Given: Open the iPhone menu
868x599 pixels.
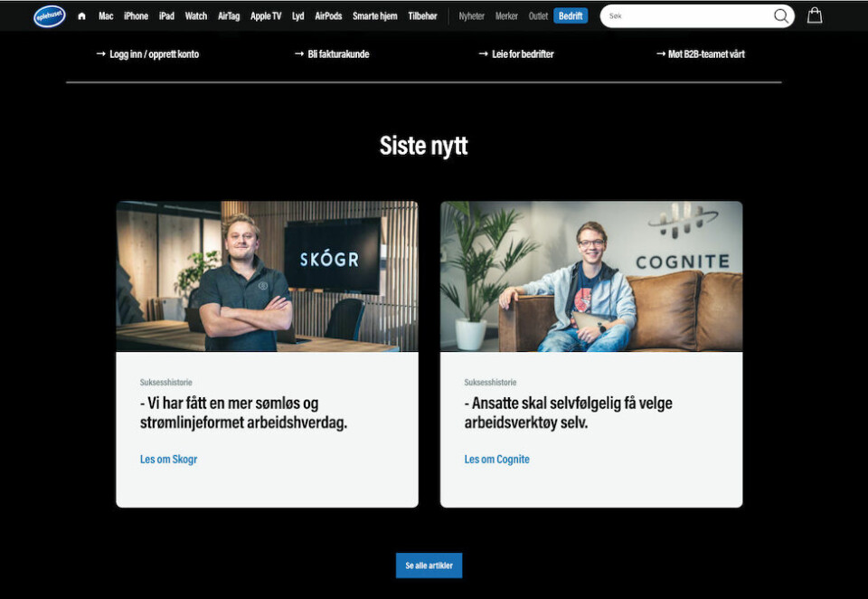Looking at the screenshot, I should 137,16.
